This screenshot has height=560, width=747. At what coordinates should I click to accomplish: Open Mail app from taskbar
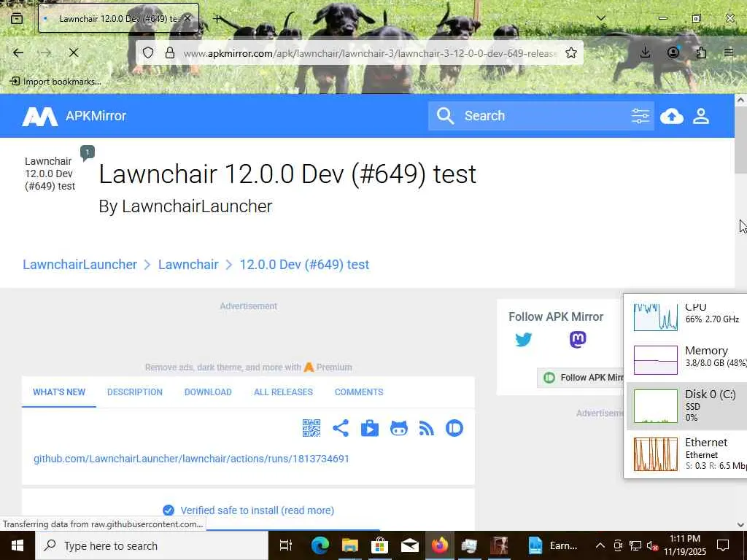410,545
